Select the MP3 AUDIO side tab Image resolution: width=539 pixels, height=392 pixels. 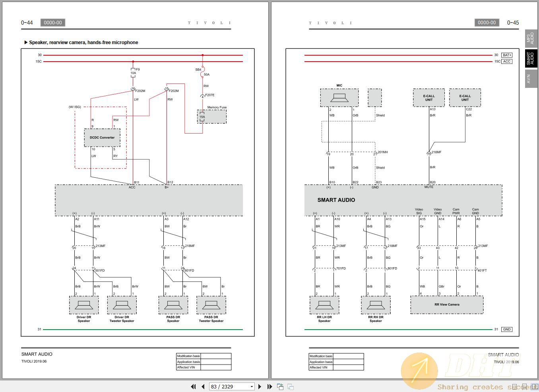click(x=531, y=38)
